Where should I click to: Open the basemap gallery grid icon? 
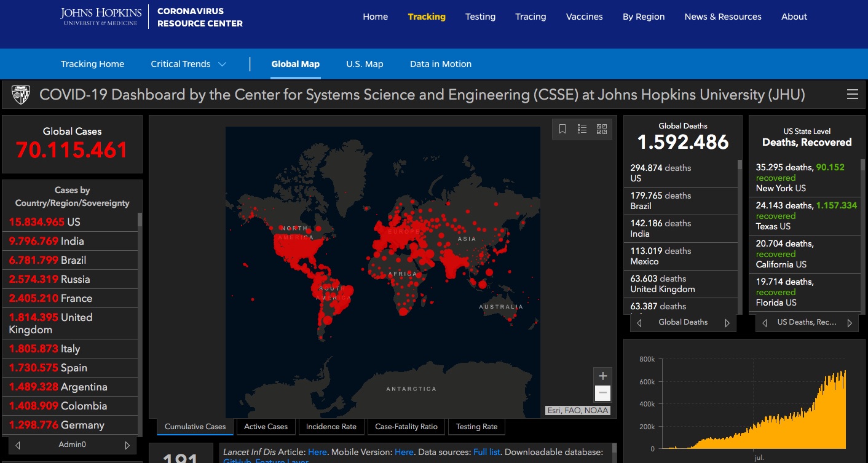coord(602,129)
